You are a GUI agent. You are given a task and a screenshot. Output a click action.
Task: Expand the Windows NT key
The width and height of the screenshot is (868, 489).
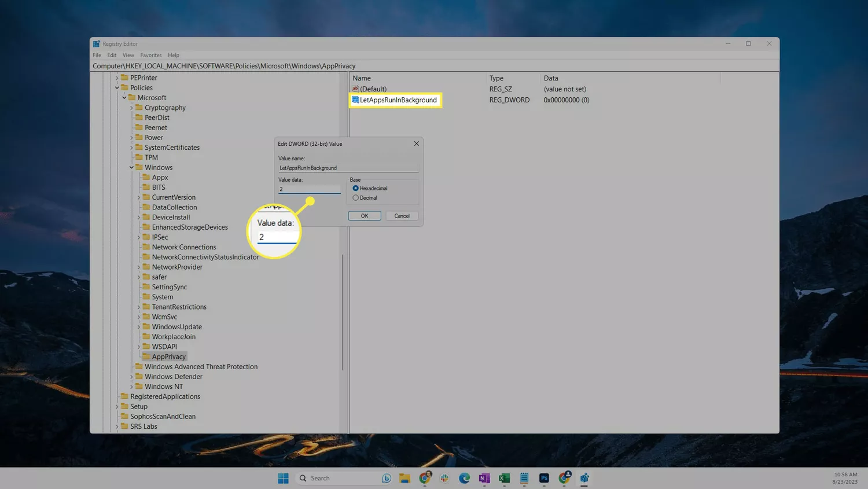tap(131, 387)
